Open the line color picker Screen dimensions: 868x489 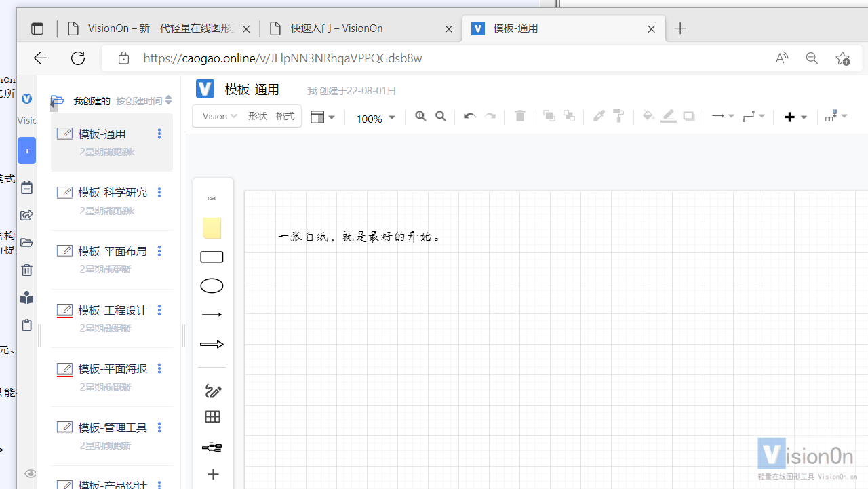668,116
